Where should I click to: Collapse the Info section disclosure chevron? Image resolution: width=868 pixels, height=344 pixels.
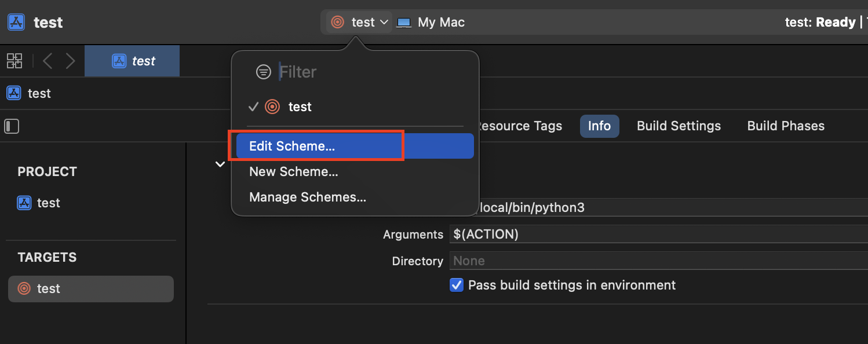click(220, 164)
